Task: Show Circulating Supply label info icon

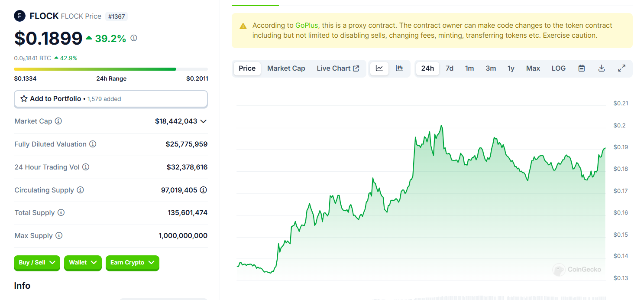Action: (x=81, y=190)
